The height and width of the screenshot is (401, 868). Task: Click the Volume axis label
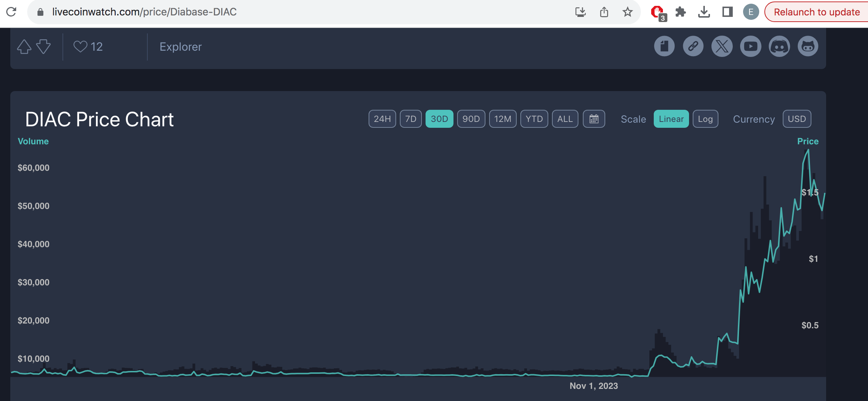tap(33, 141)
